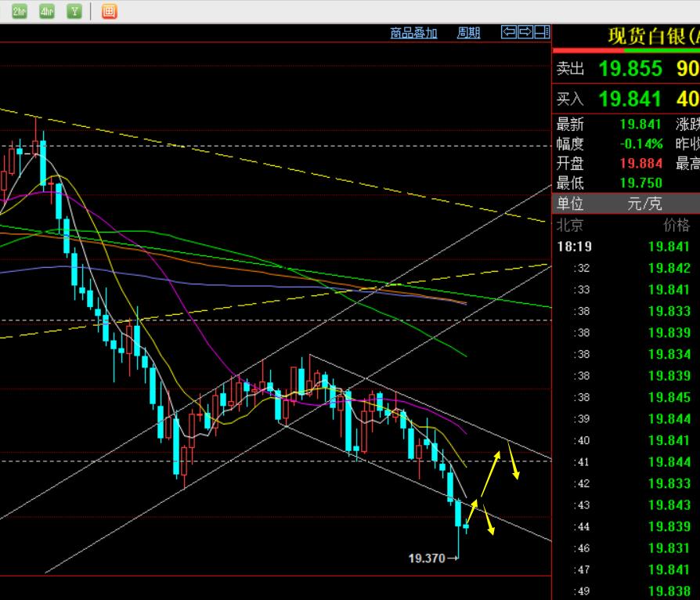Select the :39 tick price 19.844
700x600 pixels.
tap(669, 418)
